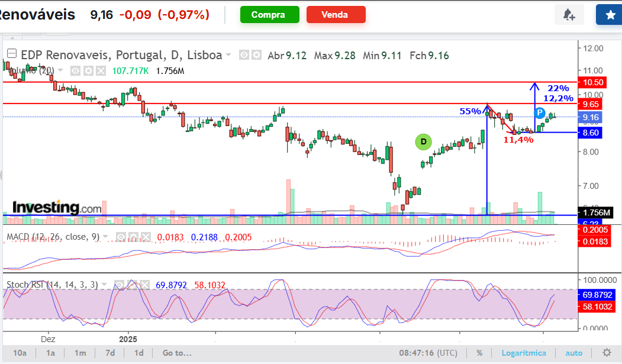Screen dimensions: 622x364
Task: Add stock to favorites with star button
Action: pos(610,15)
